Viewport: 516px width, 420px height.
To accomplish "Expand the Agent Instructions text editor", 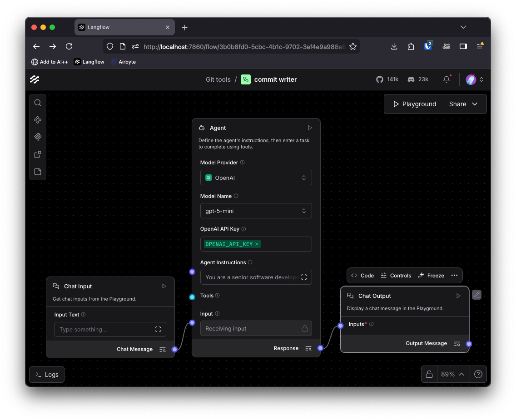I will click(304, 277).
